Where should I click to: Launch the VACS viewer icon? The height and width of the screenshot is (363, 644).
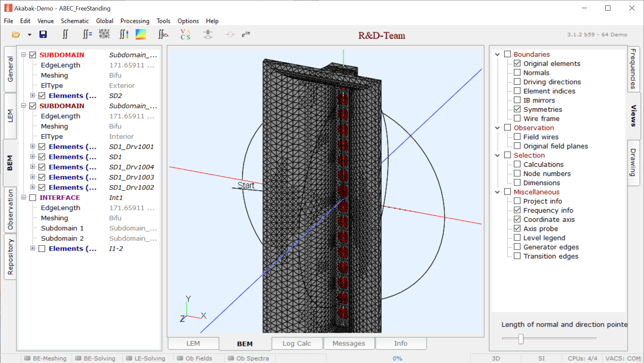[x=185, y=34]
